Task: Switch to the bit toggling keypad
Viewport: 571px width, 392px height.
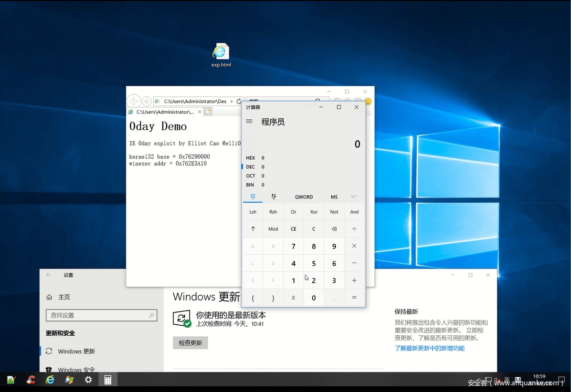Action: click(274, 196)
